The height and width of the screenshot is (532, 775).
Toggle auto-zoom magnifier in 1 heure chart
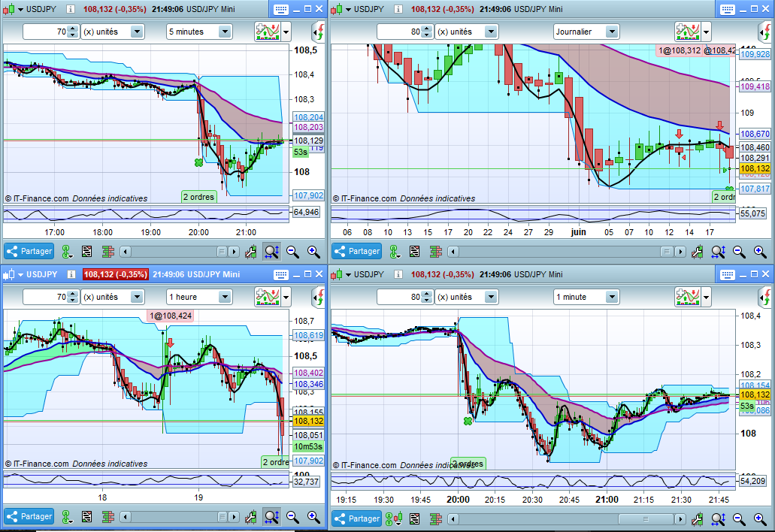[x=272, y=517]
